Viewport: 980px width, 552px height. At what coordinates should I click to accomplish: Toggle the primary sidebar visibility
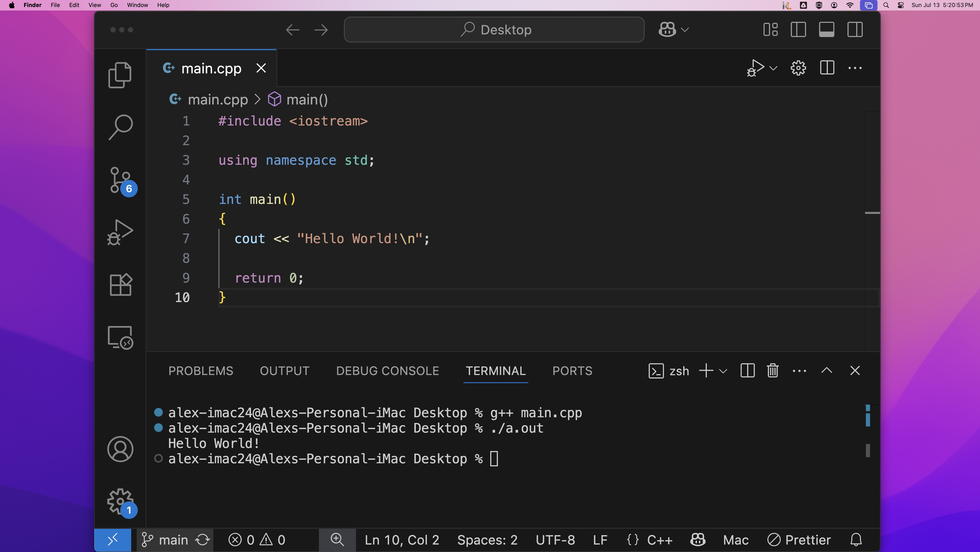[799, 29]
